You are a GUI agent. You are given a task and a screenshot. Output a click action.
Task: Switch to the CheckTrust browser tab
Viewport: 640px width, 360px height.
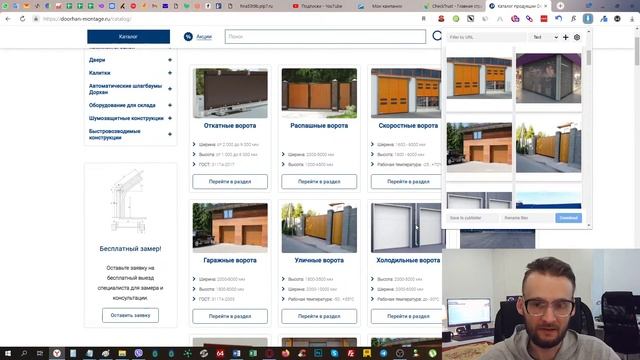(453, 6)
